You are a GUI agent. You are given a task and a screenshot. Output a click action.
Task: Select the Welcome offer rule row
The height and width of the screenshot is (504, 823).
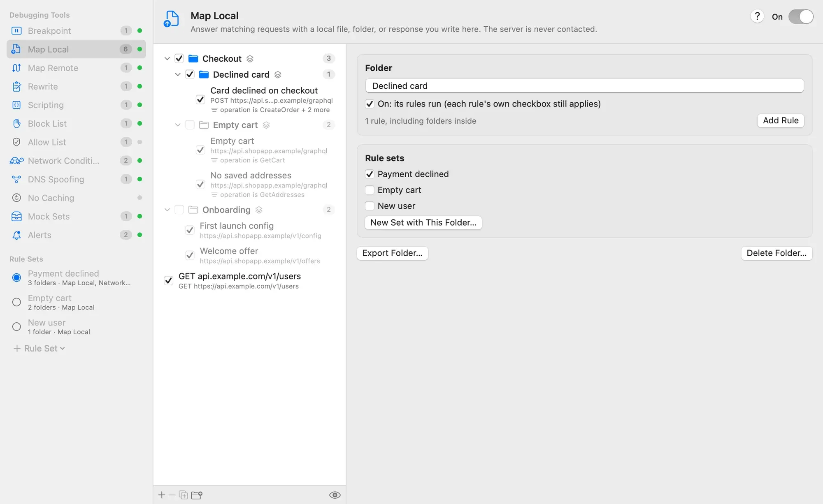[x=249, y=255]
